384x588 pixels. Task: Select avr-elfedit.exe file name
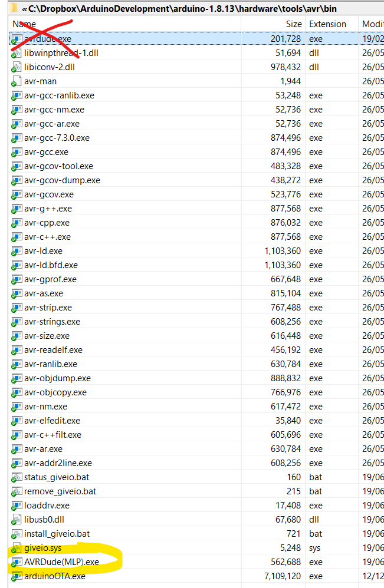pos(52,421)
